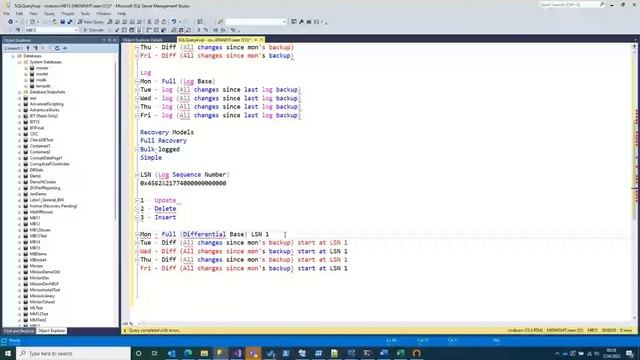The image size is (640, 360).
Task: Collapse outline at 'Bulk-logged' line
Action: [x=137, y=149]
